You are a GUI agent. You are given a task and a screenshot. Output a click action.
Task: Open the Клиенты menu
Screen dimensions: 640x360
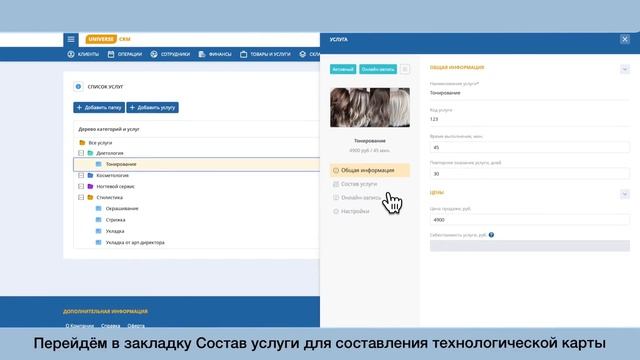point(83,54)
